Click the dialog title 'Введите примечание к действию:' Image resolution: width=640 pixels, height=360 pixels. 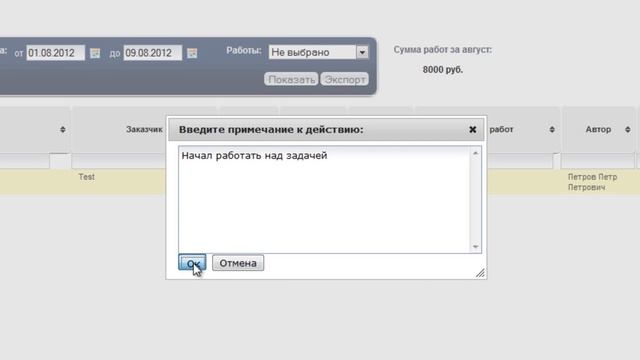271,129
